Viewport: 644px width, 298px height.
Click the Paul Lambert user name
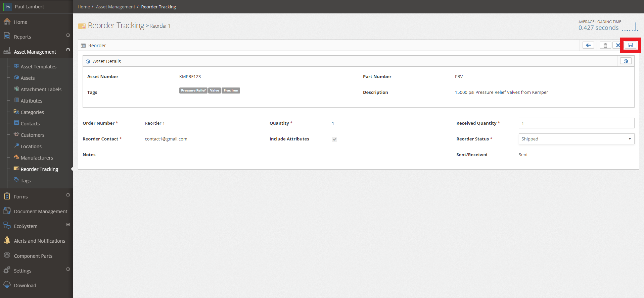point(29,7)
